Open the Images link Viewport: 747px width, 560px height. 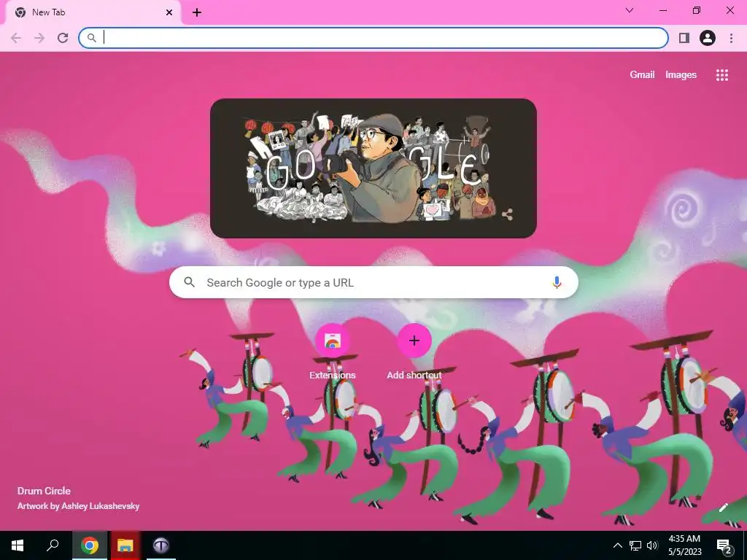click(x=681, y=75)
